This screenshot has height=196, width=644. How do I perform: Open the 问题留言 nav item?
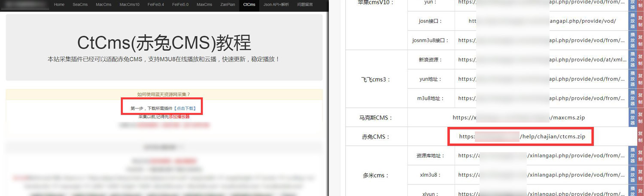(x=305, y=5)
